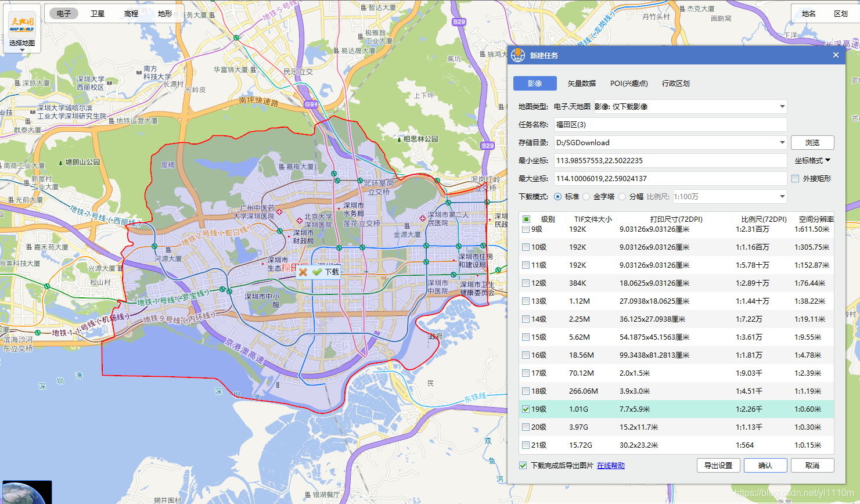This screenshot has height=504, width=860.
Task: Check the 21级 level checkbox
Action: 526,445
